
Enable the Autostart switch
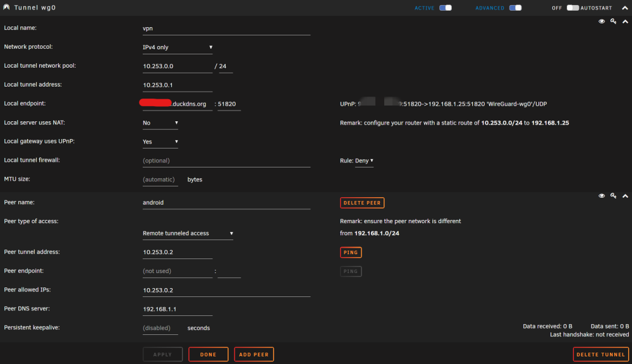tap(573, 8)
